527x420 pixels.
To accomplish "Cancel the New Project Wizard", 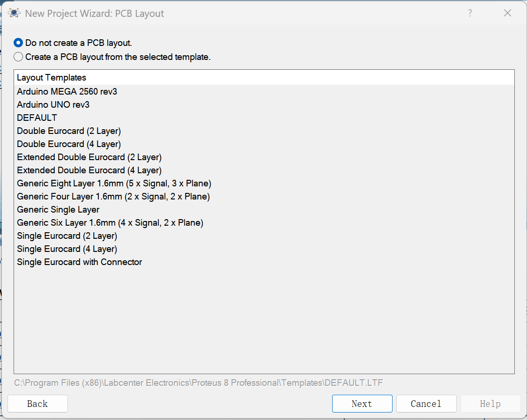I will click(426, 404).
